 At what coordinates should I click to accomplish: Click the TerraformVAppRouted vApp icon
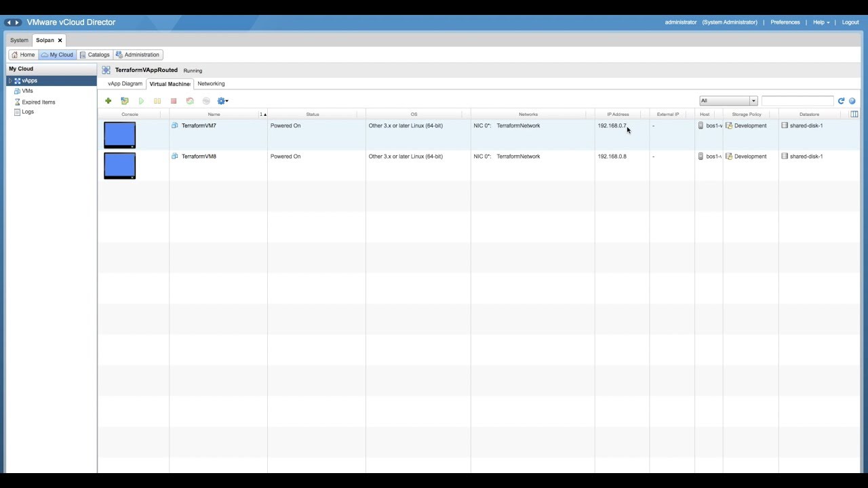click(x=106, y=70)
